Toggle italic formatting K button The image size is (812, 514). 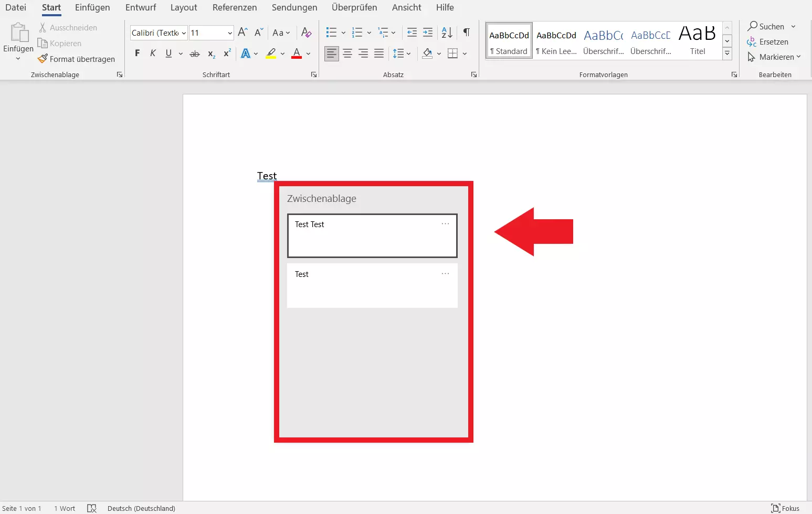pyautogui.click(x=153, y=53)
